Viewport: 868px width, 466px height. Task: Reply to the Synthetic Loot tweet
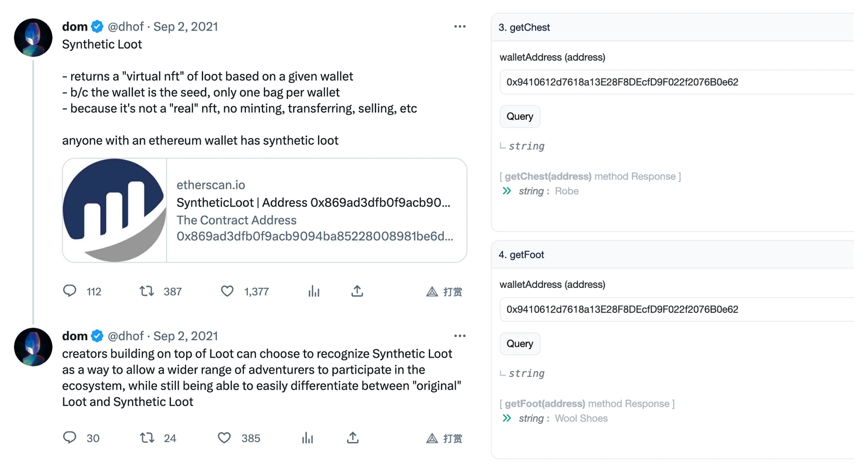[x=70, y=291]
